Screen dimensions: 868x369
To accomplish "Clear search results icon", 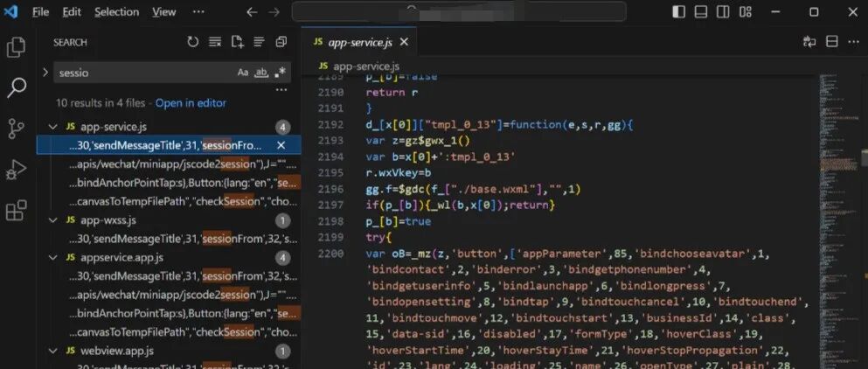I will (x=215, y=42).
